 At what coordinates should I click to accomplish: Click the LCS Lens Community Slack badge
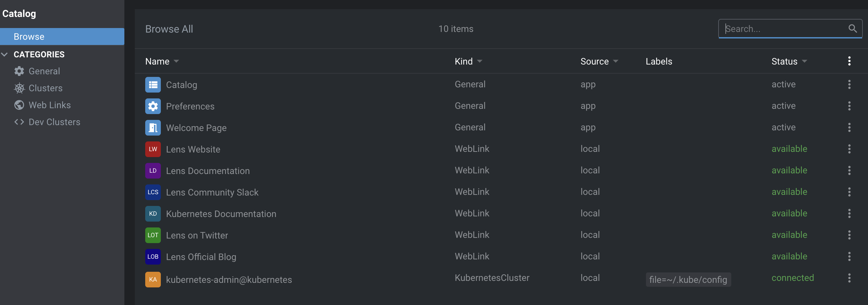(x=153, y=192)
